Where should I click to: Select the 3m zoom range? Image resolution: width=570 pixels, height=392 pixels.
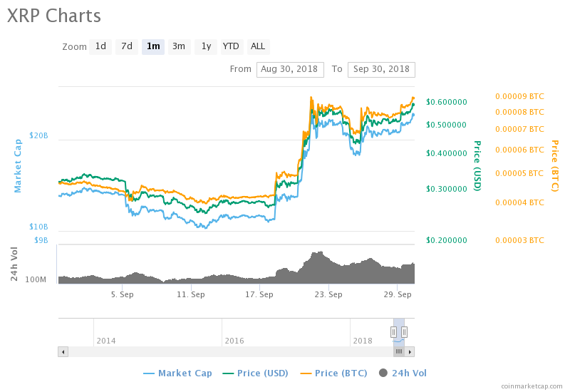point(180,46)
